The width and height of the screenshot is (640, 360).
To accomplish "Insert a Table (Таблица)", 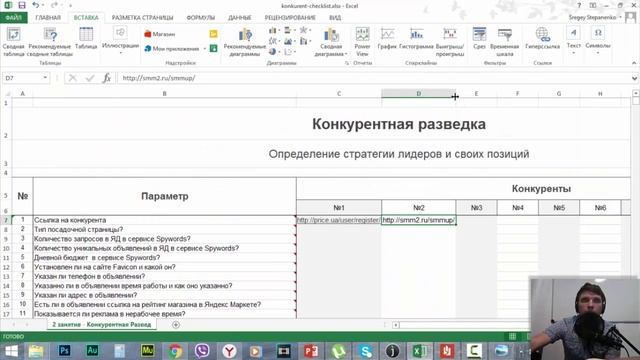I will (86, 39).
